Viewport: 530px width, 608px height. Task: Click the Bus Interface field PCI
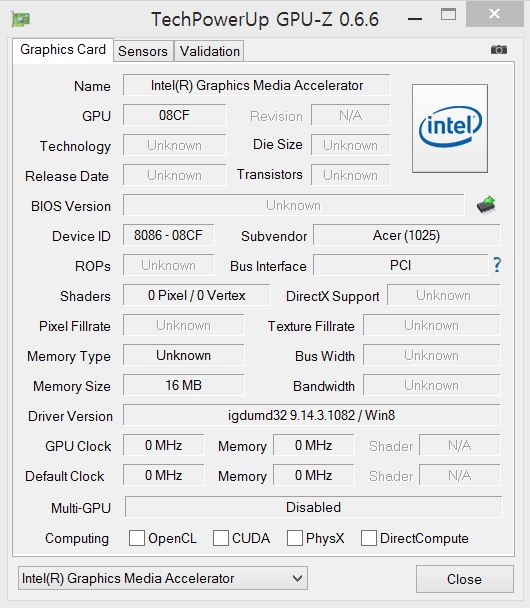tap(401, 265)
